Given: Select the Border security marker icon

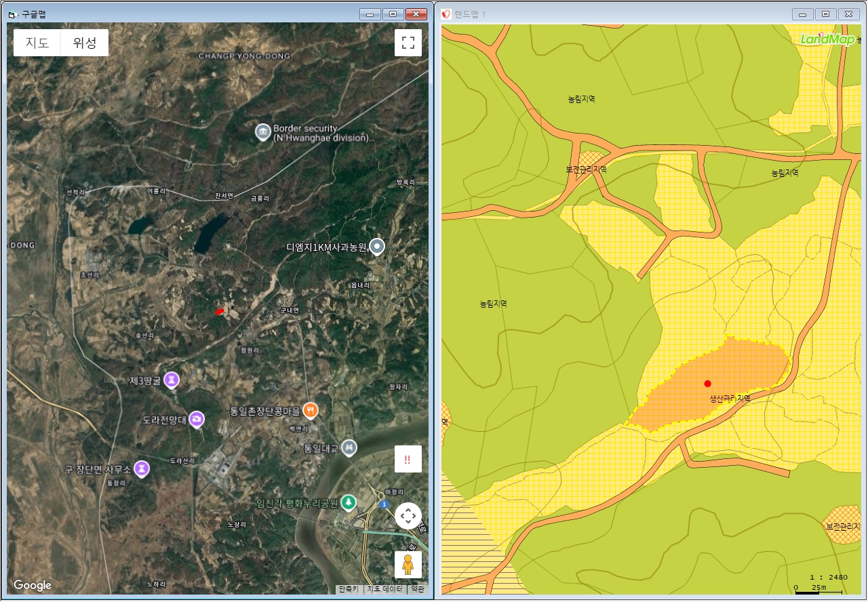Looking at the screenshot, I should 263,132.
